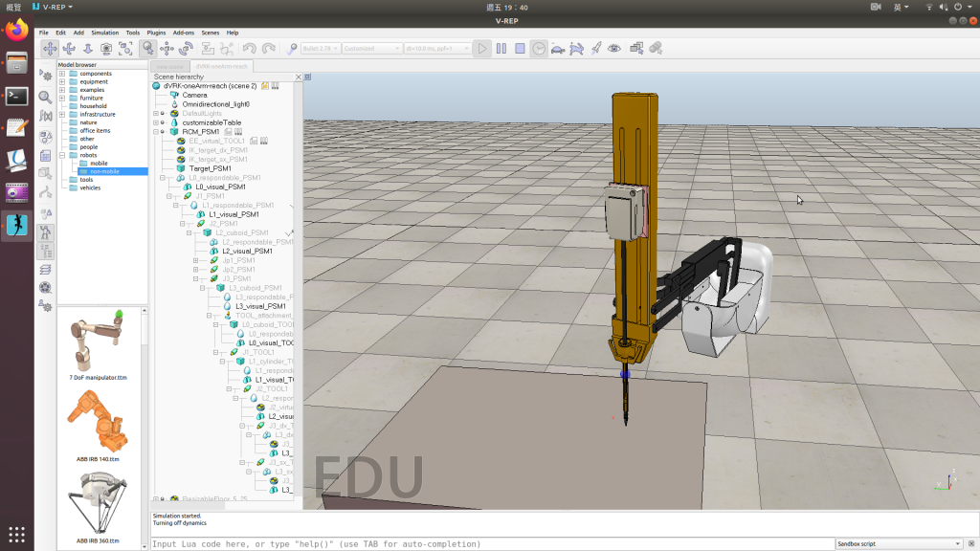The image size is (980, 551).
Task: Expand the components folder
Action: pyautogui.click(x=62, y=74)
